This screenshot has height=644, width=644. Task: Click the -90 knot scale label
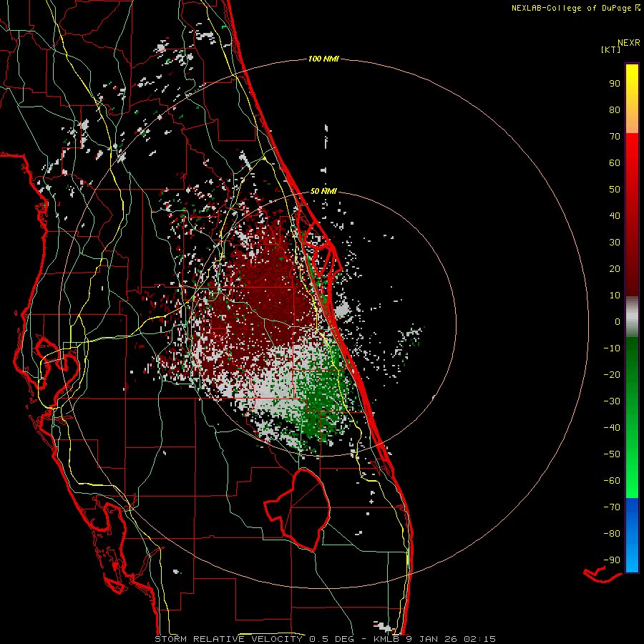tap(612, 560)
